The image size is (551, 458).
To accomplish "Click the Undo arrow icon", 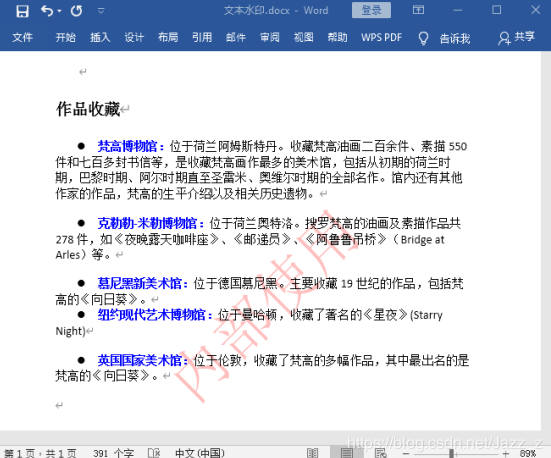I will pyautogui.click(x=47, y=11).
